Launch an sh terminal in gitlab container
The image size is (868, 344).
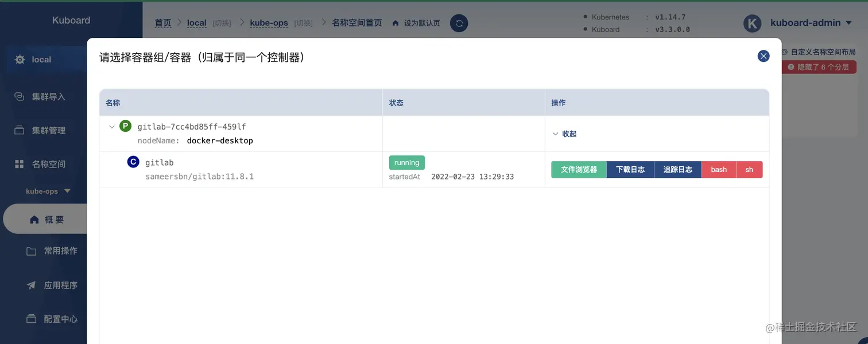749,170
